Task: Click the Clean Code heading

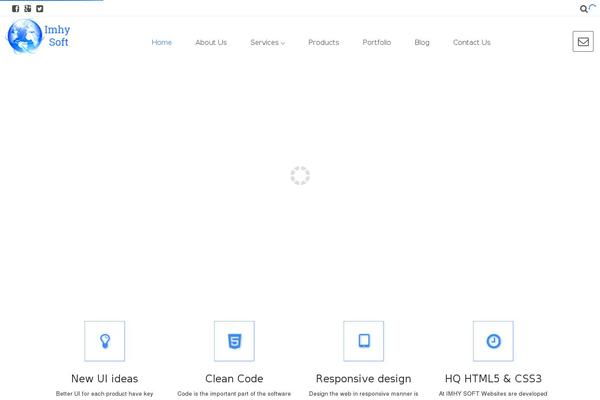Action: (234, 379)
